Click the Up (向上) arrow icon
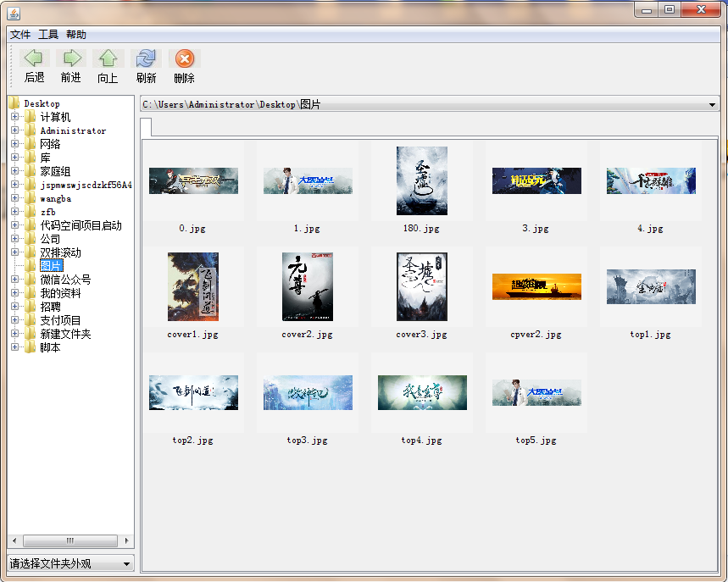728x582 pixels. coord(108,58)
